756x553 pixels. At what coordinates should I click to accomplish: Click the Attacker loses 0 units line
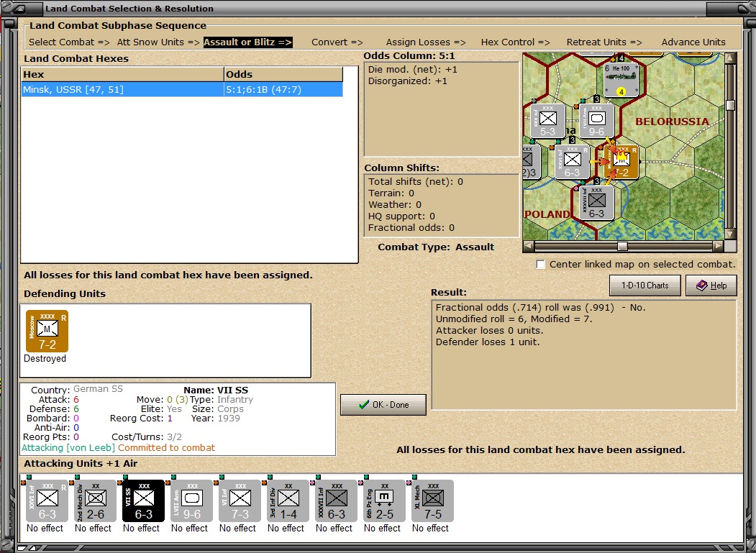tap(489, 331)
